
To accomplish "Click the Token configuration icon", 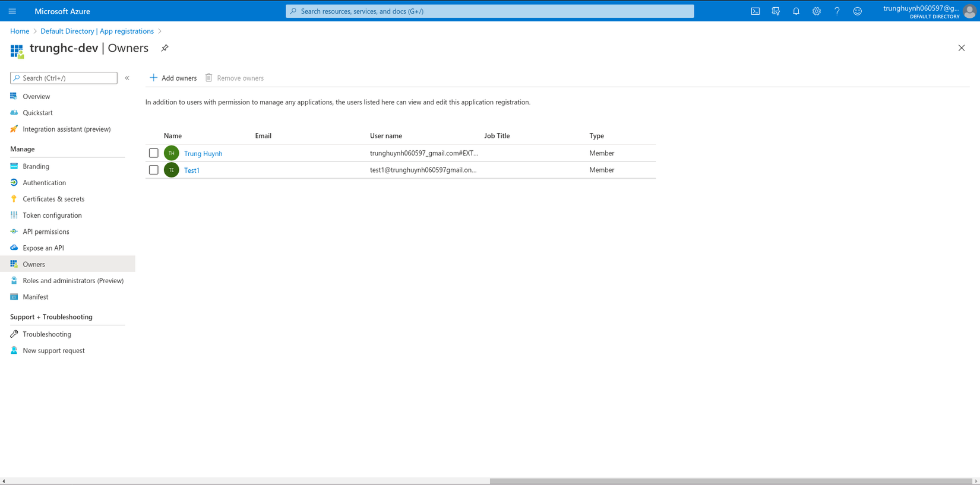I will [14, 215].
